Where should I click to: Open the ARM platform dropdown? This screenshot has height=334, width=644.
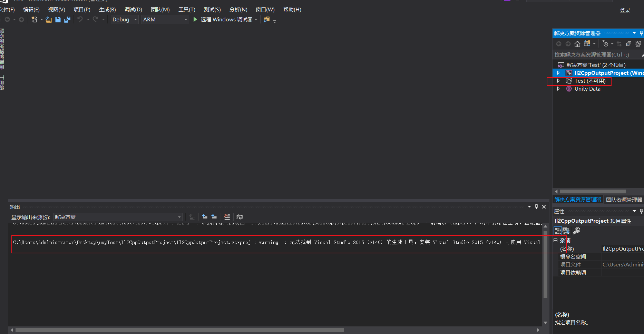pos(165,20)
